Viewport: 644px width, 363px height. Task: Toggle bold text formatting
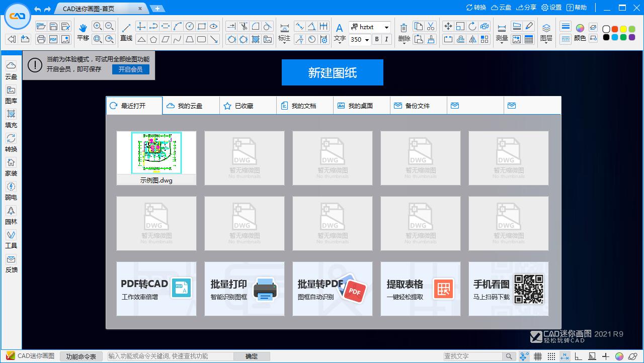(376, 39)
